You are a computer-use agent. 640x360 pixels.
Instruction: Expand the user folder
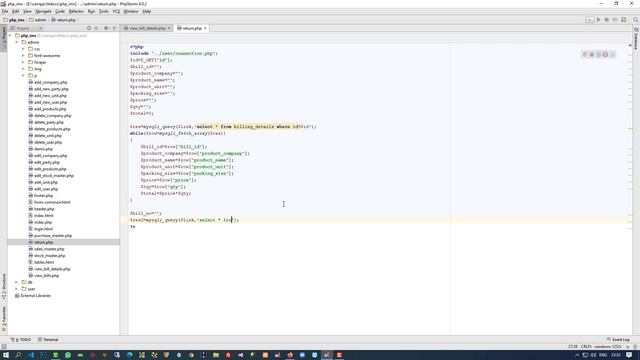point(17,289)
